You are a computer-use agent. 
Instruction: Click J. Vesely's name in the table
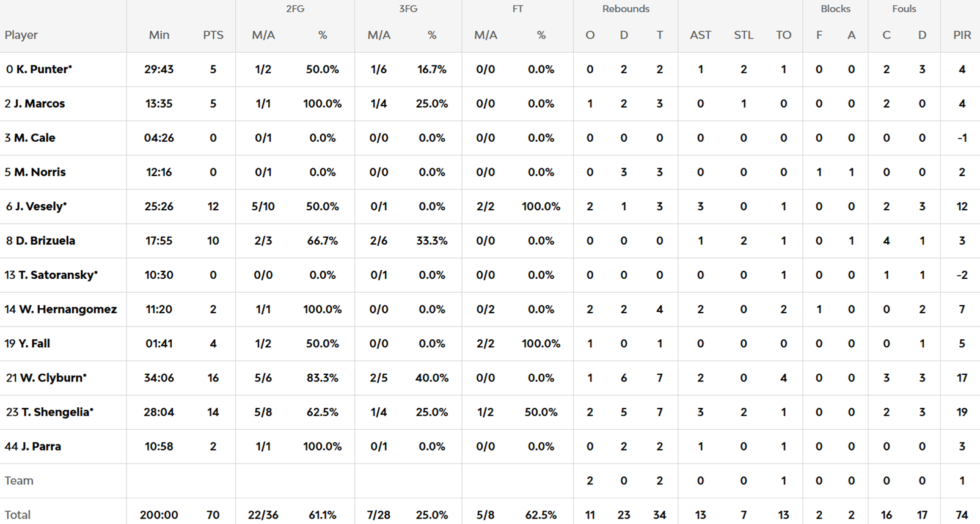40,206
